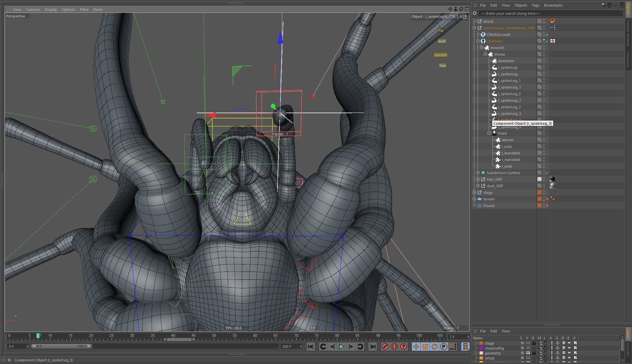Viewport: 632px width, 364px height.
Task: Step back one frame
Action: 332,347
